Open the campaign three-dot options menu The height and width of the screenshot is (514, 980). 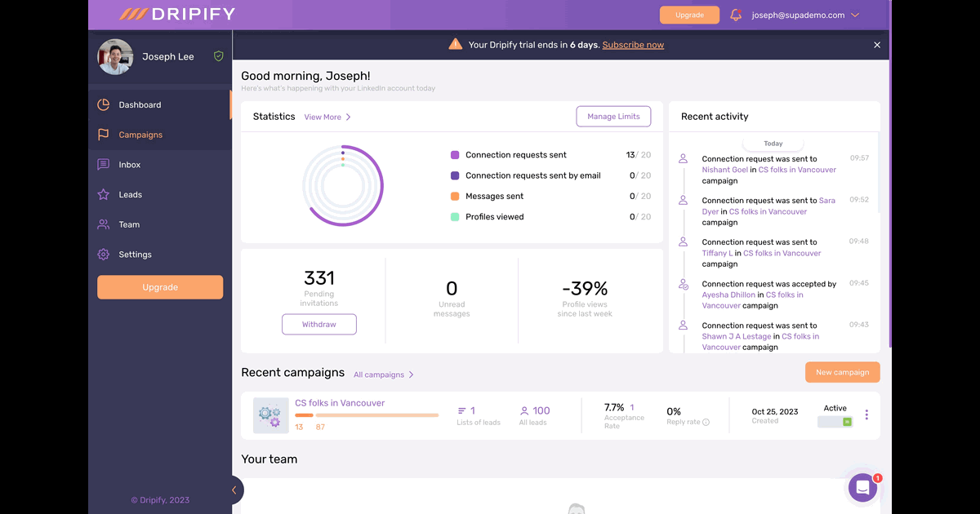[x=866, y=414]
